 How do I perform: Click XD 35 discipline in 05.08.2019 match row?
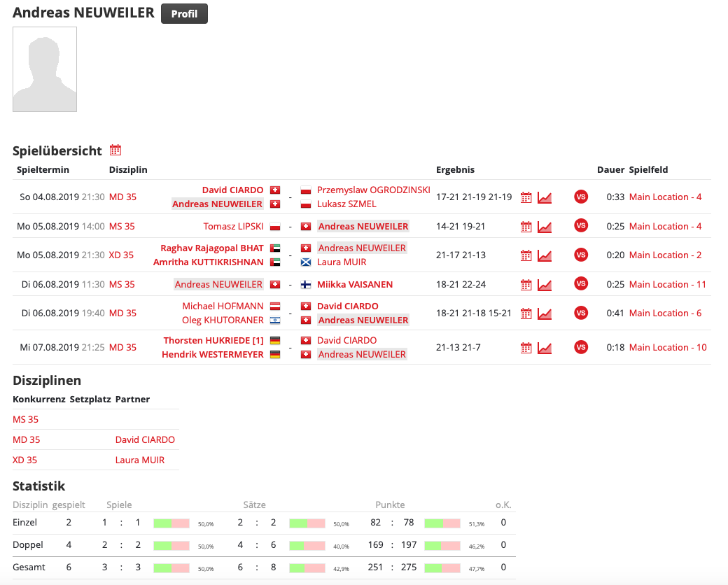pyautogui.click(x=121, y=255)
